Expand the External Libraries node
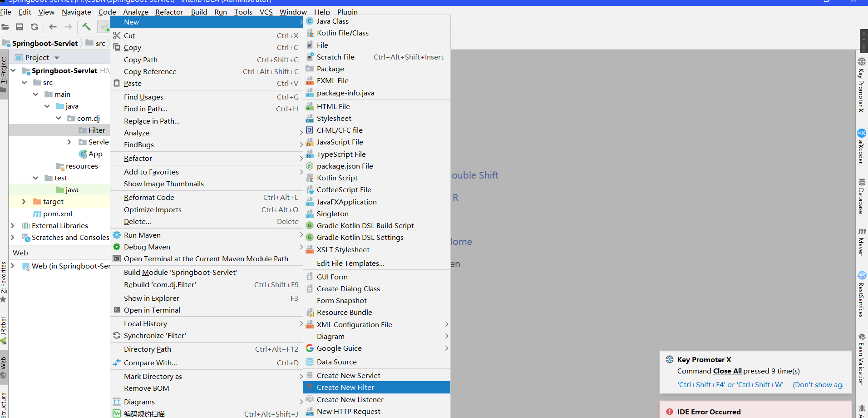The width and height of the screenshot is (868, 418). (x=13, y=225)
